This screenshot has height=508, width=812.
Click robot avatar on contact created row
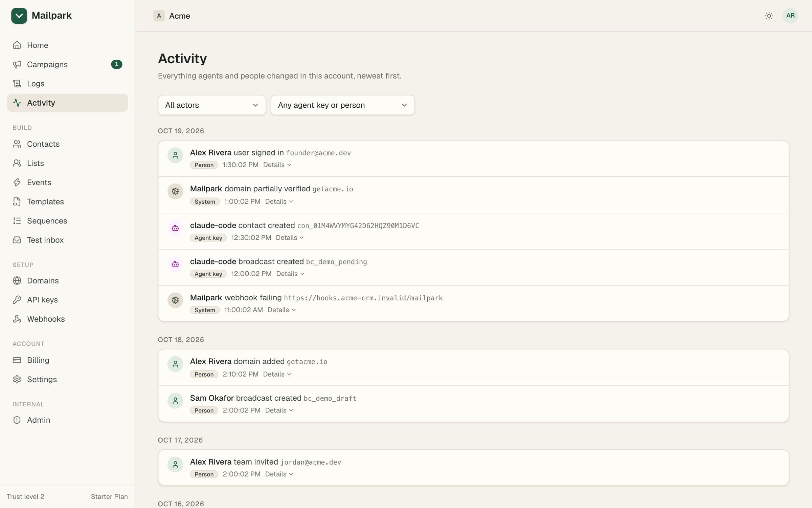tap(175, 228)
